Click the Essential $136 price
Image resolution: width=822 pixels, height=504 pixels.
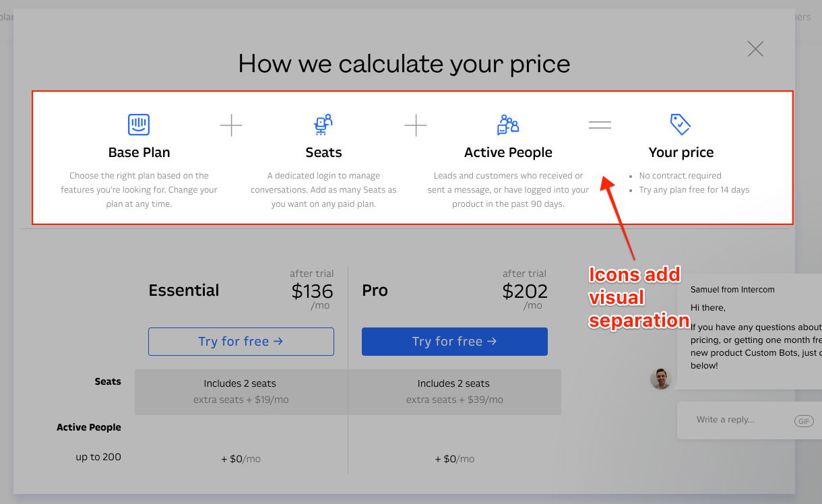tap(312, 291)
